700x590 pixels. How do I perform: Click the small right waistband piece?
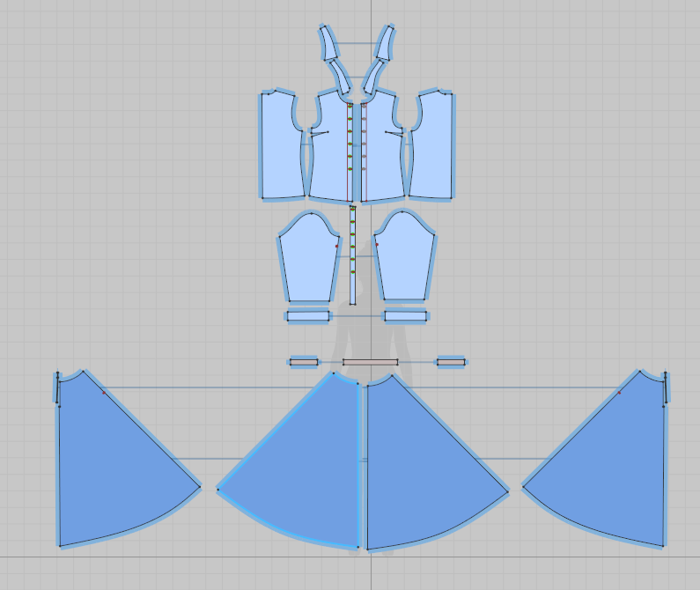[451, 362]
